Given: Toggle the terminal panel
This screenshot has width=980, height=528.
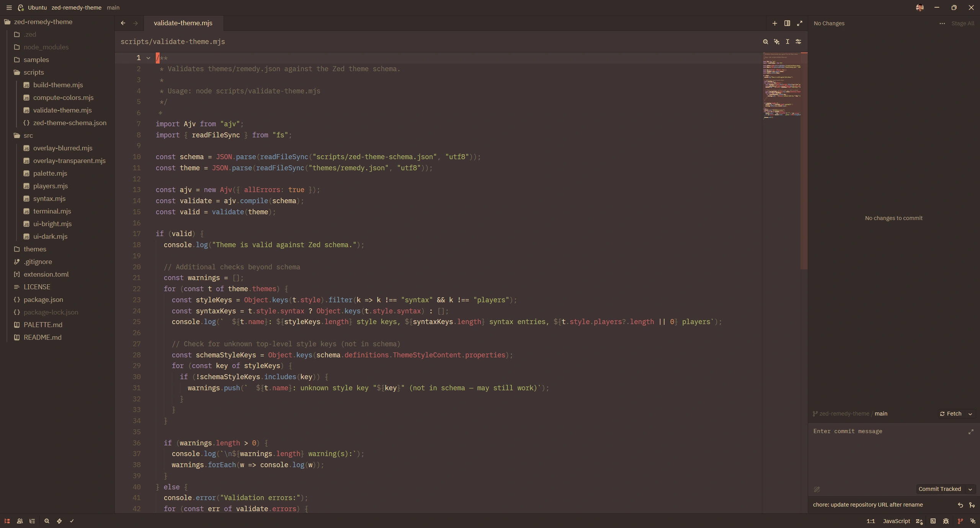Looking at the screenshot, I should [x=933, y=521].
